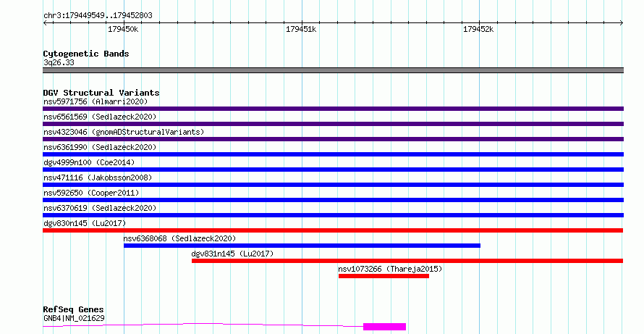Click the 179452k ruler position
This screenshot has width=644, height=334.
(x=478, y=29)
